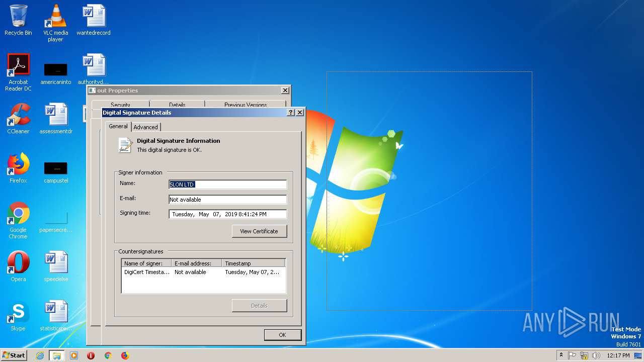Open the volume speaker tray icon

pos(596,355)
